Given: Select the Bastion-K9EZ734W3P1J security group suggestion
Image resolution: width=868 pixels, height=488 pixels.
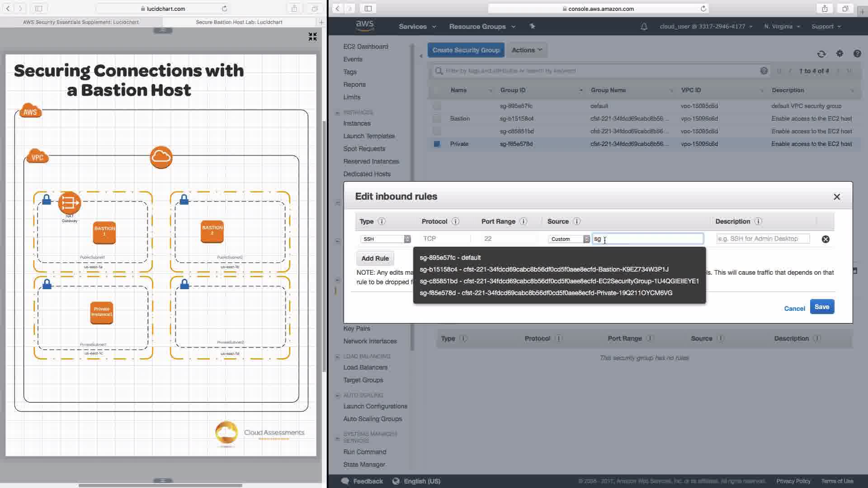Looking at the screenshot, I should pyautogui.click(x=544, y=269).
